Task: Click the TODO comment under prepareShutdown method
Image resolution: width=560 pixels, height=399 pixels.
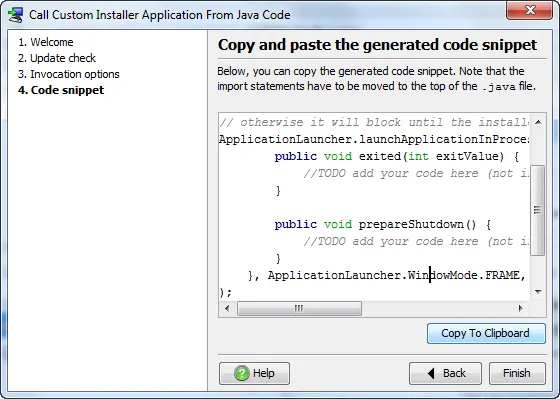Action: click(x=416, y=241)
